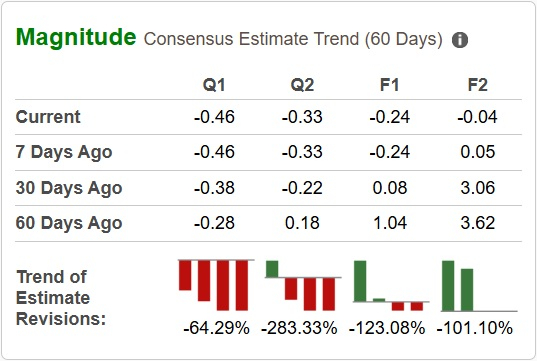Click the Q1 red revision bar chart

pyautogui.click(x=216, y=285)
